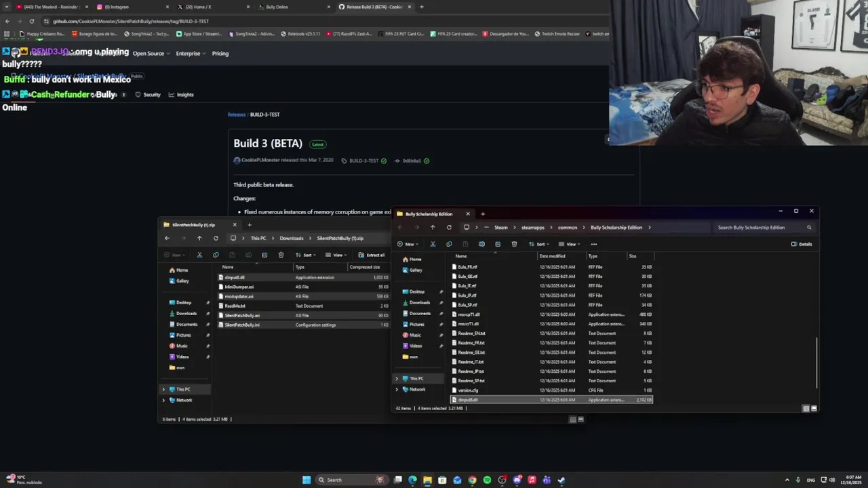The height and width of the screenshot is (488, 868).
Task: Click Delete trash icon in Bully Scholarship Edition toolbar
Action: click(514, 244)
